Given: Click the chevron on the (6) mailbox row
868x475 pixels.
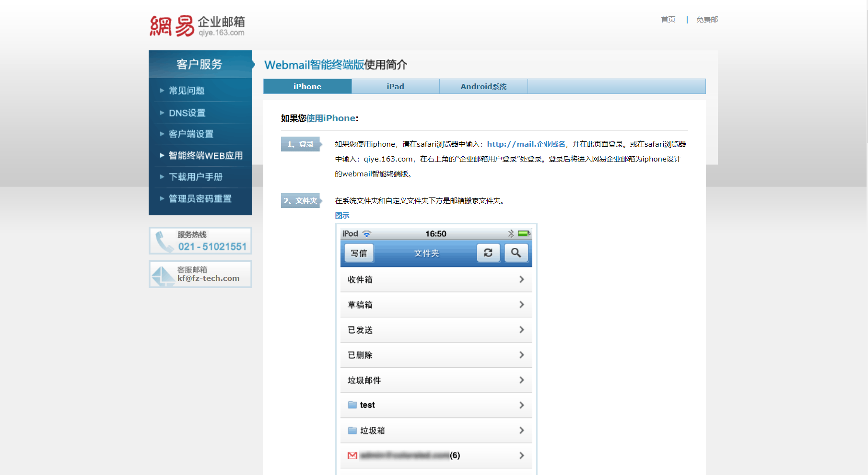Looking at the screenshot, I should point(522,455).
